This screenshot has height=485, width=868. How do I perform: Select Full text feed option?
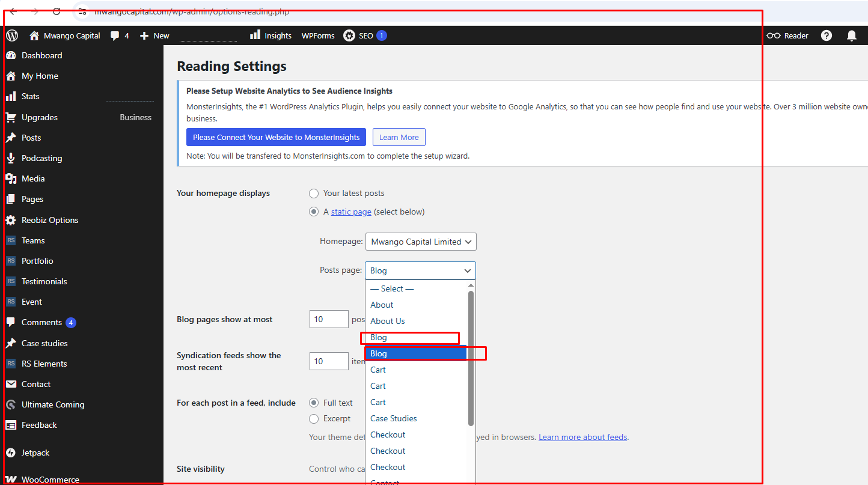[x=314, y=403]
